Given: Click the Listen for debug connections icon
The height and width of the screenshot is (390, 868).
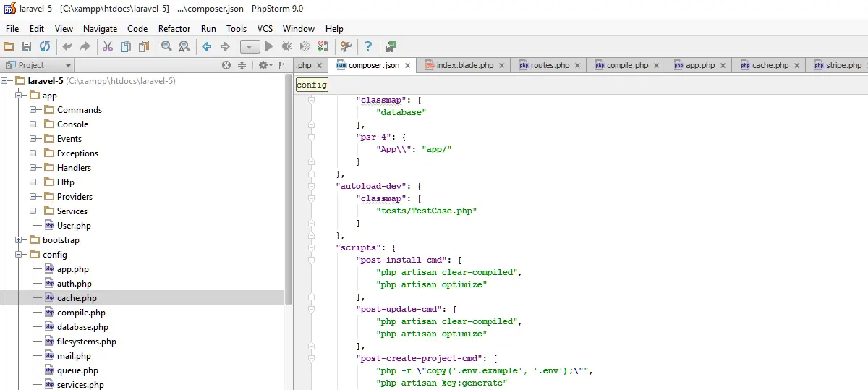Looking at the screenshot, I should click(x=323, y=46).
